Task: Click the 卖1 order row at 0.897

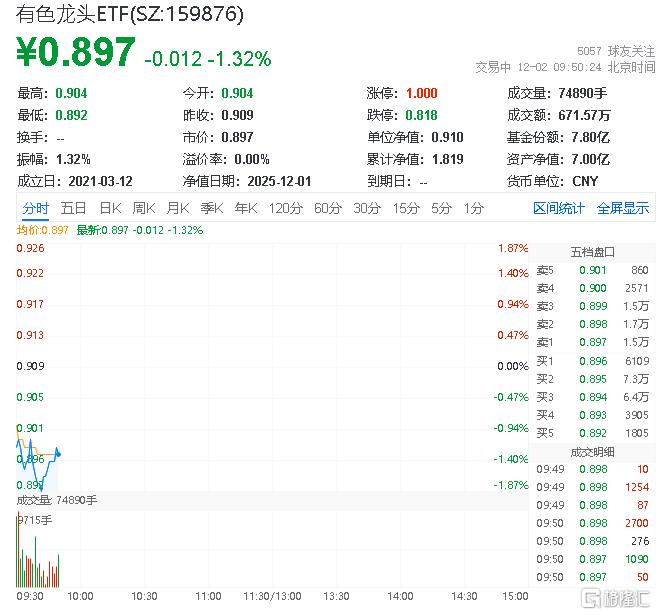Action: 592,342
